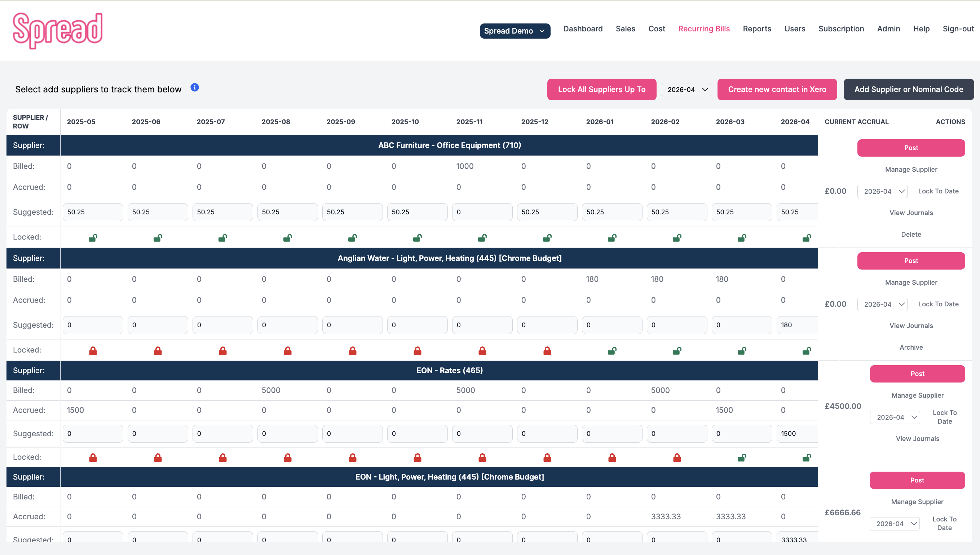
Task: Open the 2026-04 month dropdown beside Lock All Suppliers
Action: (x=685, y=89)
